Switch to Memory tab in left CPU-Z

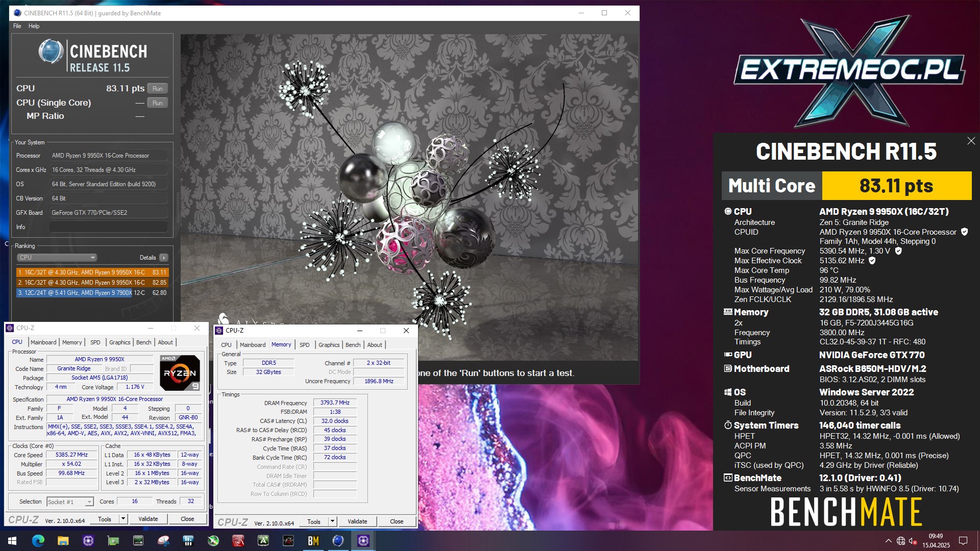coord(72,342)
